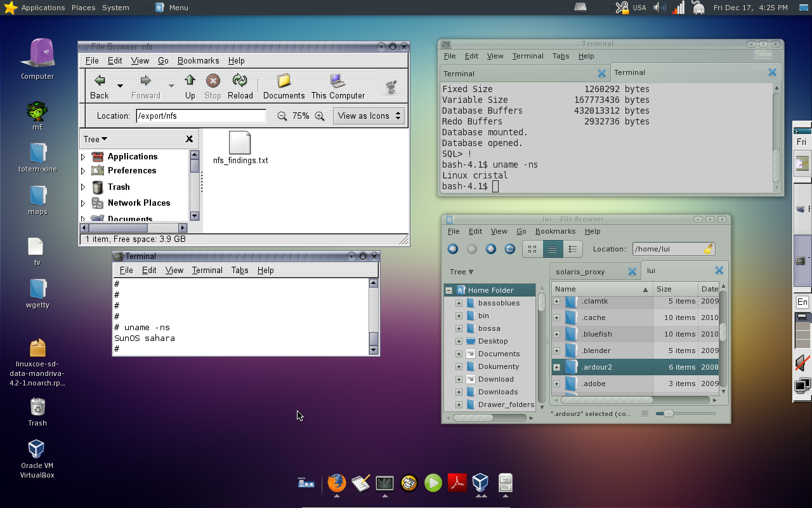This screenshot has width=812, height=508.
Task: Go back in the nfs File Browser
Action: tap(100, 86)
